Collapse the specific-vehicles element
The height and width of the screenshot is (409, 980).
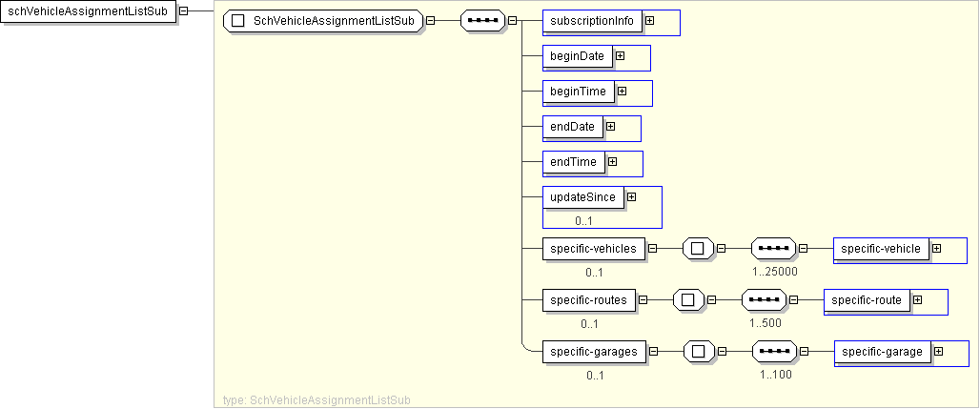coord(652,249)
